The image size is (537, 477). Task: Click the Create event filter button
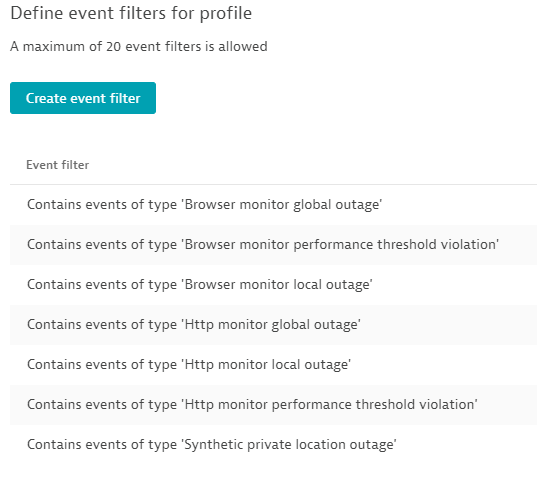point(83,98)
